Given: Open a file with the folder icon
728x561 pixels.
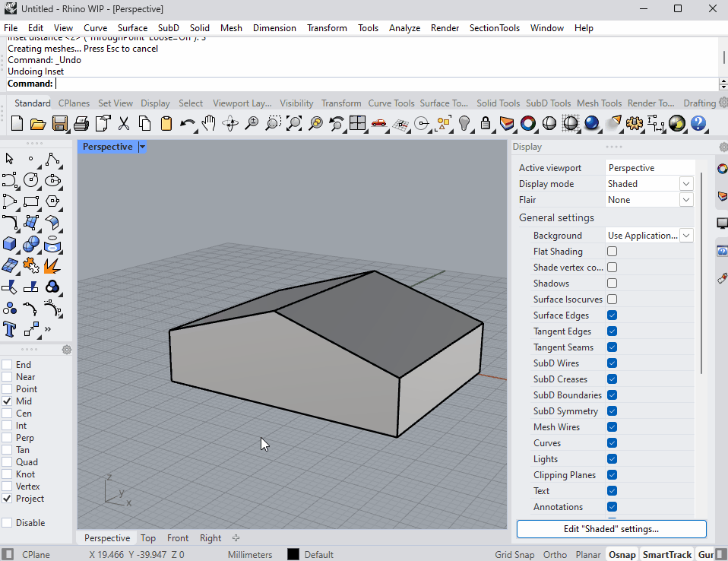Looking at the screenshot, I should [38, 124].
